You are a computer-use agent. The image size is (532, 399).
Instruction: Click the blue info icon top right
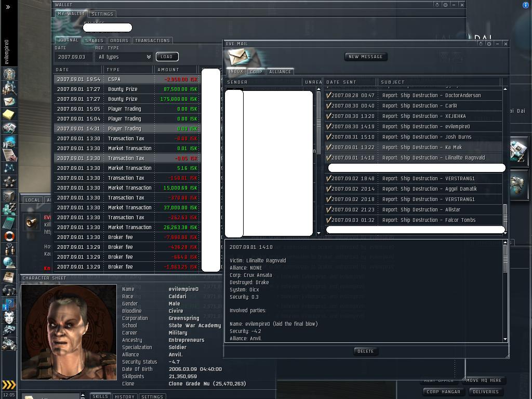tap(526, 5)
